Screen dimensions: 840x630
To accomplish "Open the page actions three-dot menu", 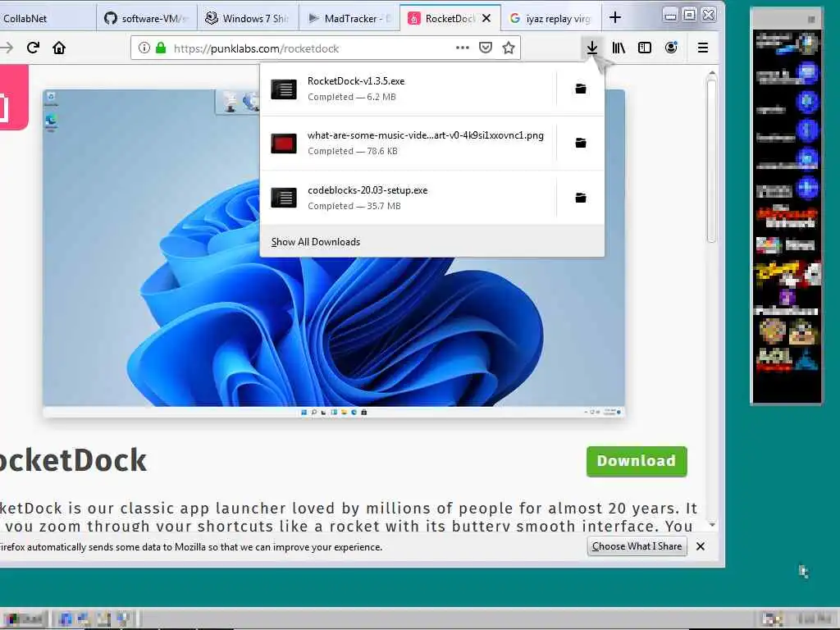I will coord(463,48).
